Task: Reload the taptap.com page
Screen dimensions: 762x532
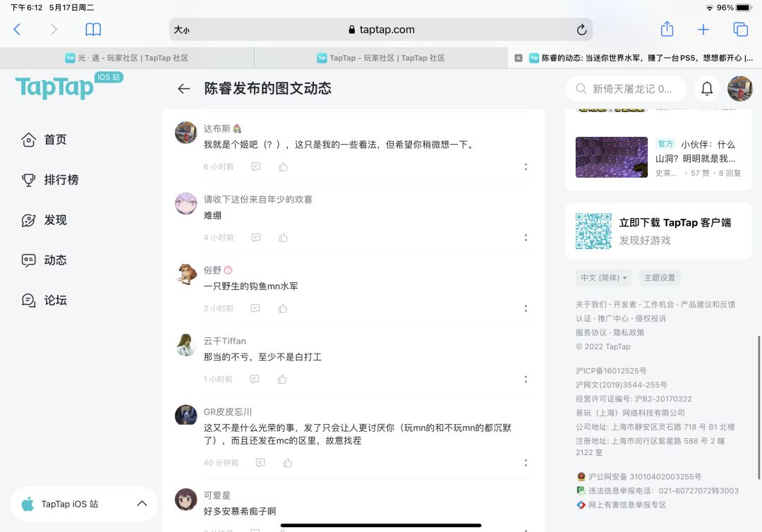Action: [581, 30]
